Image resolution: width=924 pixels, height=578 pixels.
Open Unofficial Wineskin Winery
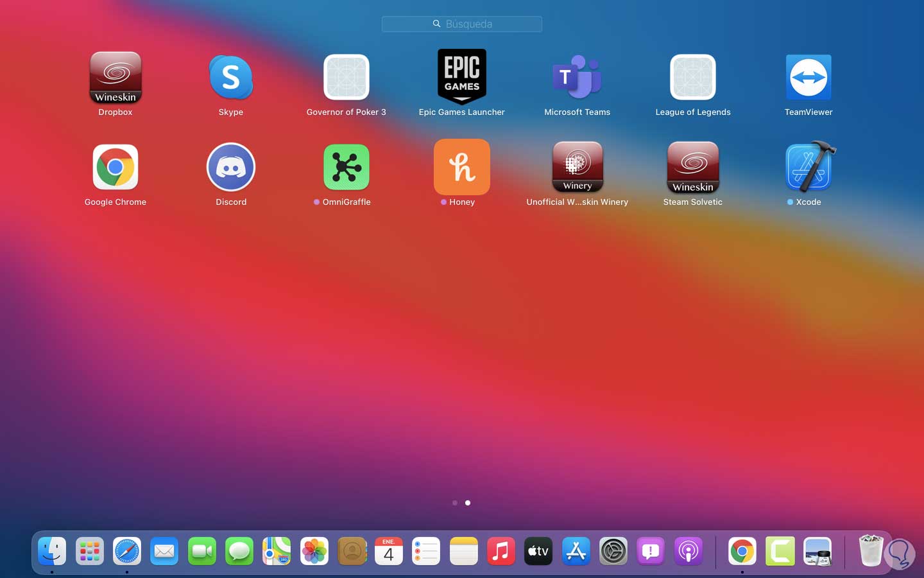click(x=577, y=167)
